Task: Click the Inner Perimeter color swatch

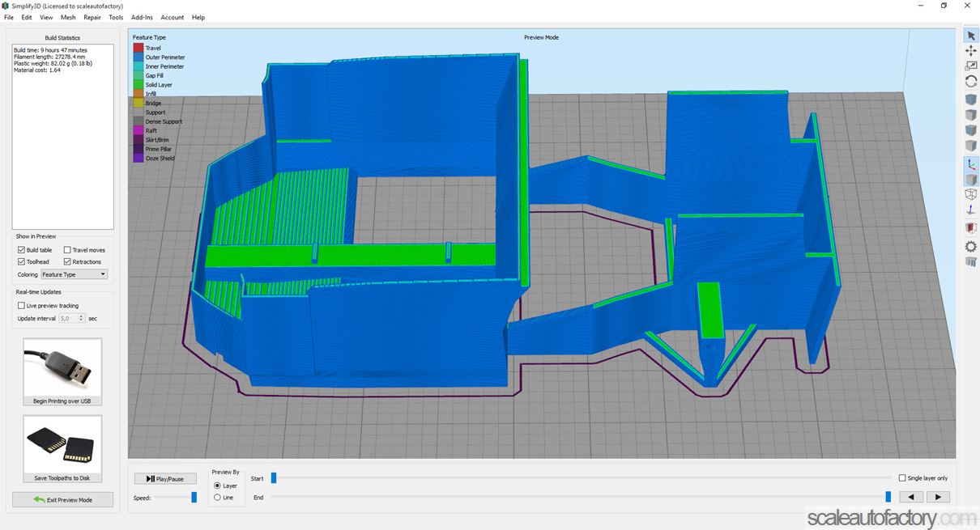Action: pos(138,66)
